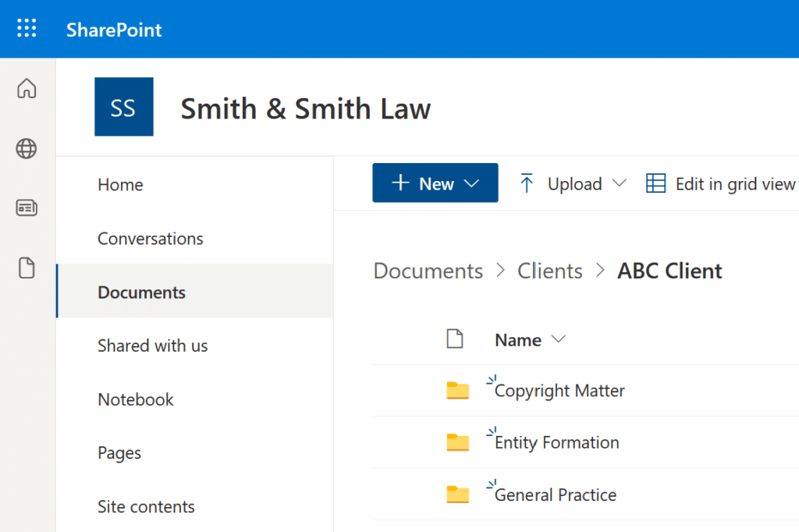This screenshot has width=799, height=532.
Task: Click the SS site logo
Action: pyautogui.click(x=123, y=108)
